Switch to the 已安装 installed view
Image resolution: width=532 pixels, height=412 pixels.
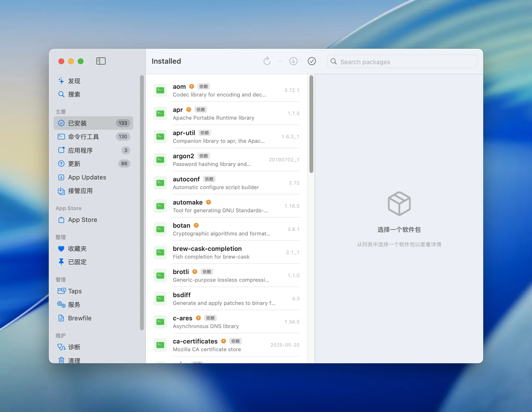pyautogui.click(x=77, y=123)
